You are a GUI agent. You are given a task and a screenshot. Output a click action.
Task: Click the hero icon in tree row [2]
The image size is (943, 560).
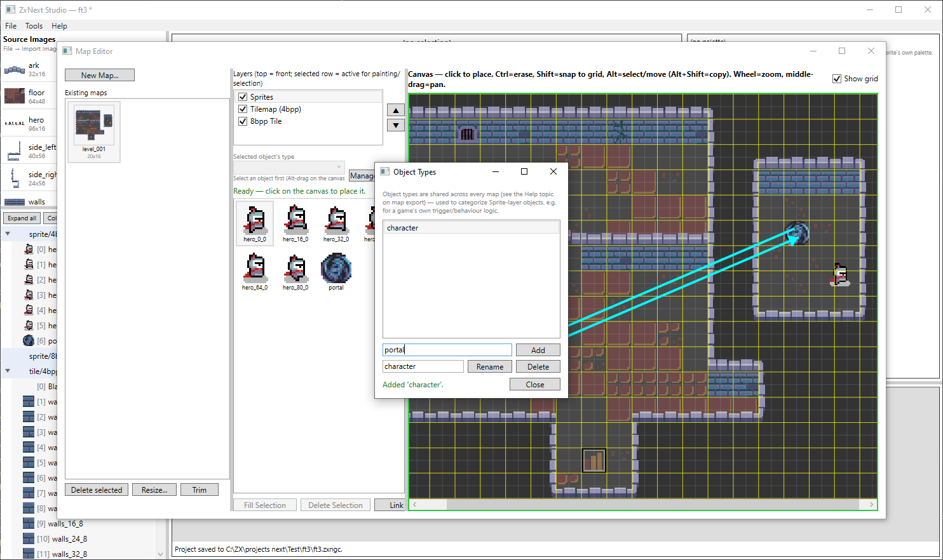[x=29, y=280]
